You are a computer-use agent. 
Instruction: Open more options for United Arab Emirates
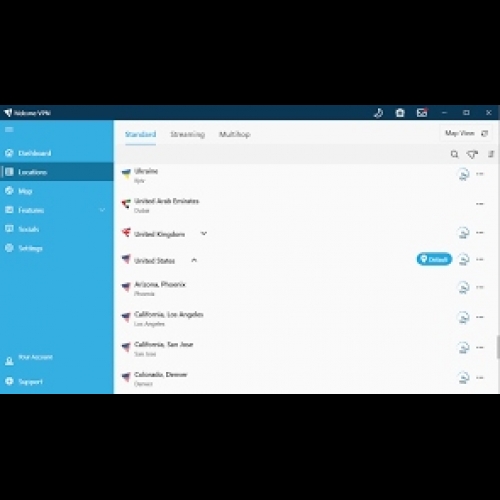(x=480, y=204)
